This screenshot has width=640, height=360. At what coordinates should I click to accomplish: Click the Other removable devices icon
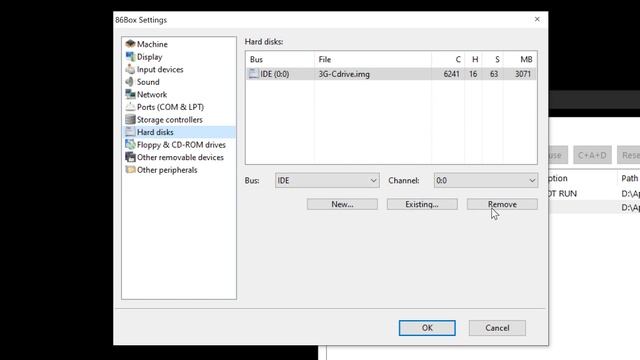pyautogui.click(x=130, y=157)
